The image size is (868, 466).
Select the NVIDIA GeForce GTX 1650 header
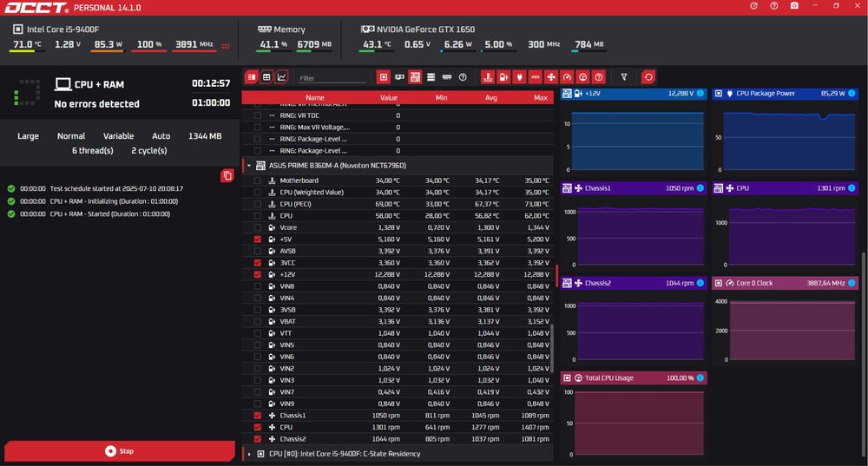coord(418,30)
